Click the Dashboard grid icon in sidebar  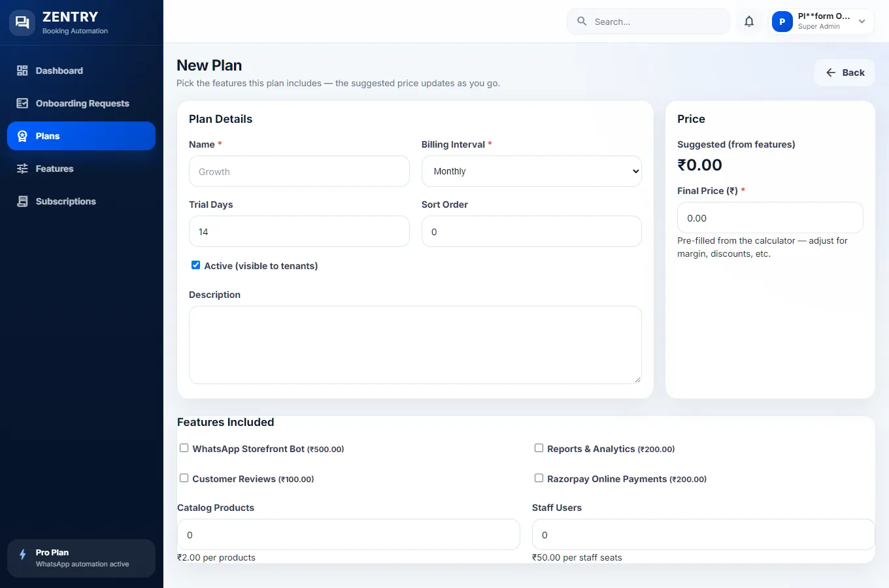[x=22, y=71]
